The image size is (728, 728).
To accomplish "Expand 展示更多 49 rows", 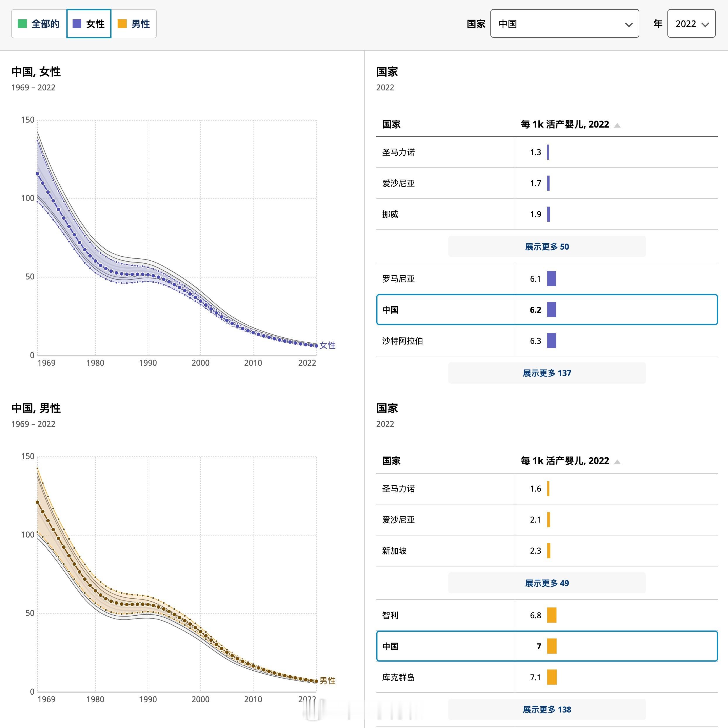I will click(x=546, y=583).
